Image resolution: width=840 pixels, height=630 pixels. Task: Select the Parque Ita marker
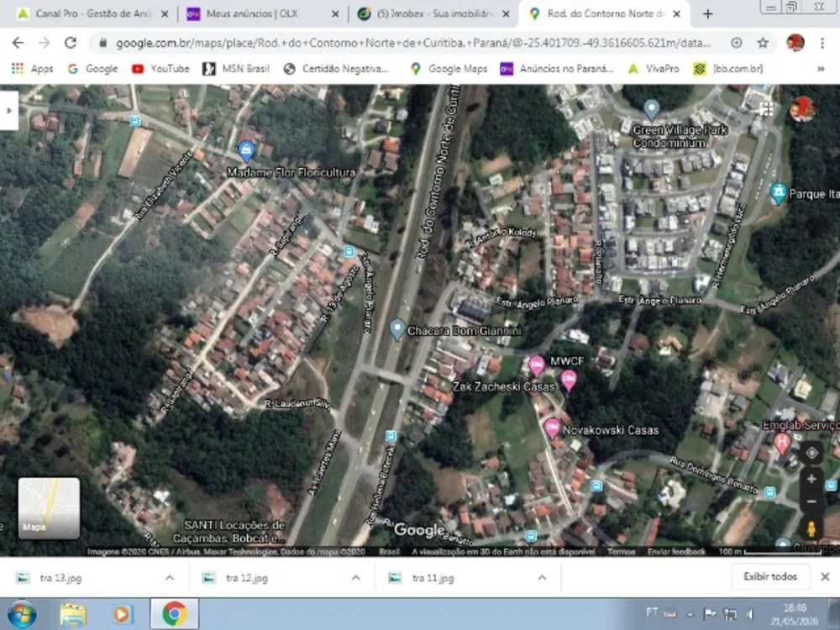coord(778,193)
